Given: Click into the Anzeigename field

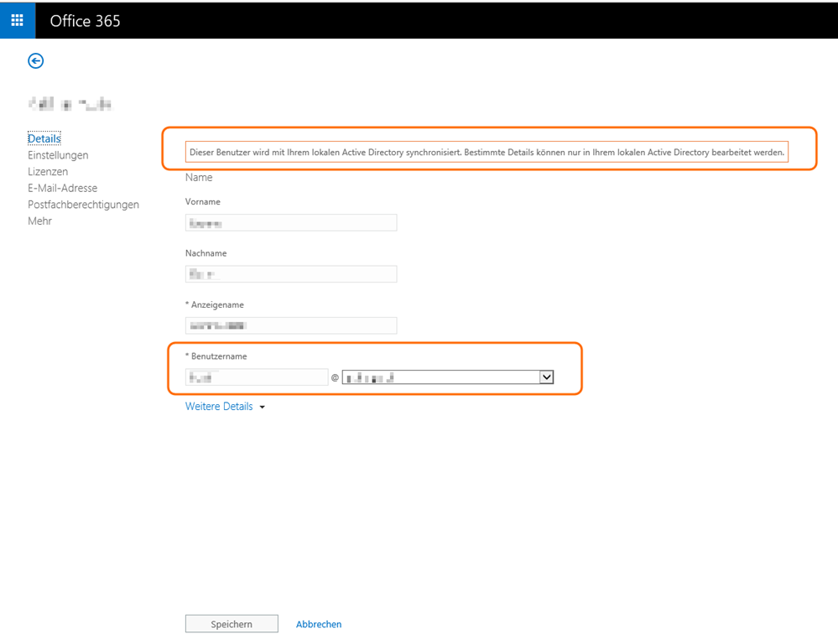Looking at the screenshot, I should pos(290,326).
